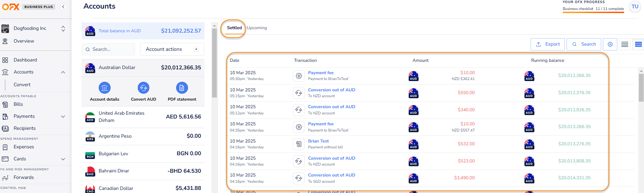Expand the Cards sidebar menu
The width and height of the screenshot is (644, 193).
pos(63,159)
